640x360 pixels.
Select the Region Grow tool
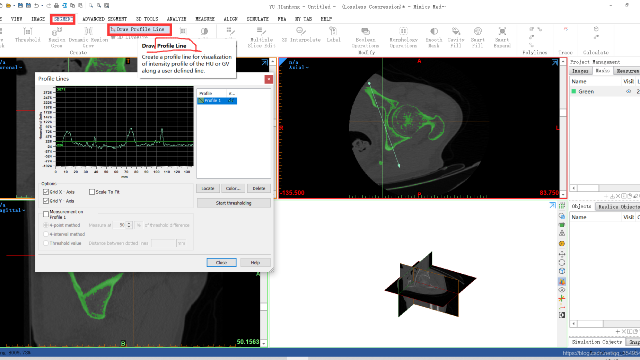coord(57,37)
